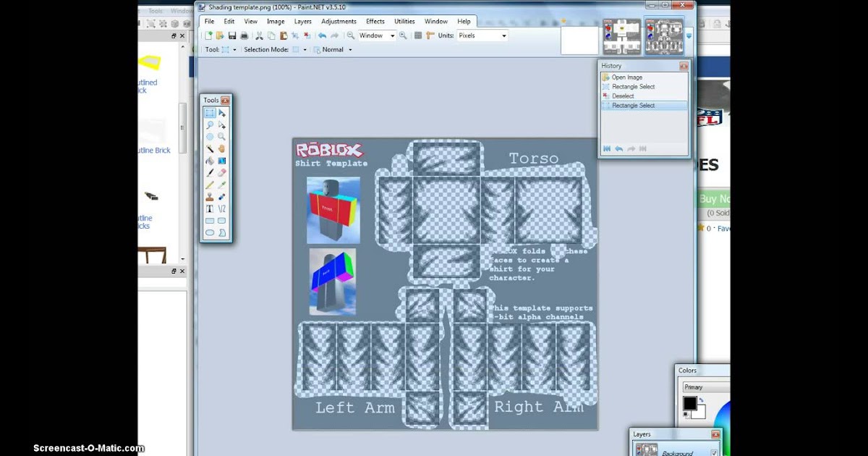Open the File menu
This screenshot has height=456, width=868.
point(209,21)
